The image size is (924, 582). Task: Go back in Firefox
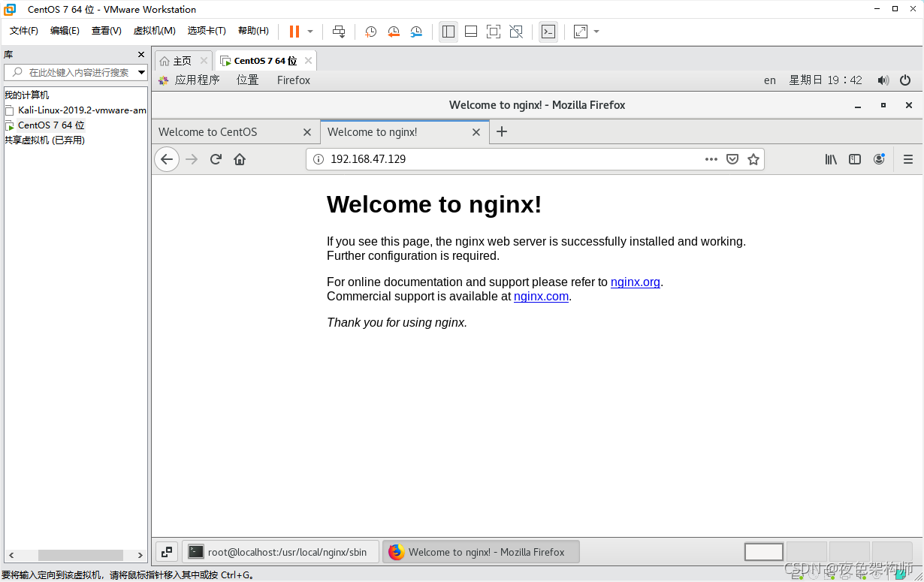[167, 159]
